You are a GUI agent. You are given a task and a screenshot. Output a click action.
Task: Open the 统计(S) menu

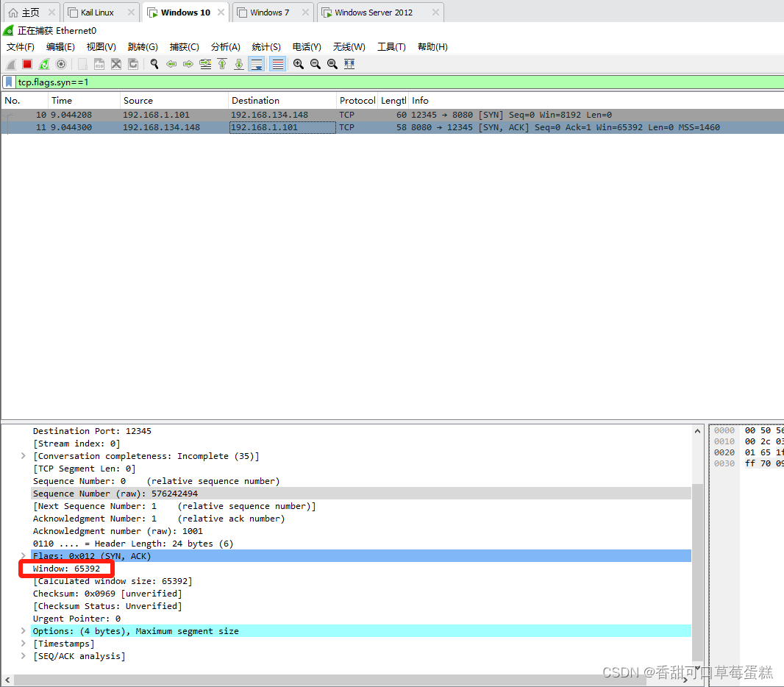click(x=266, y=46)
